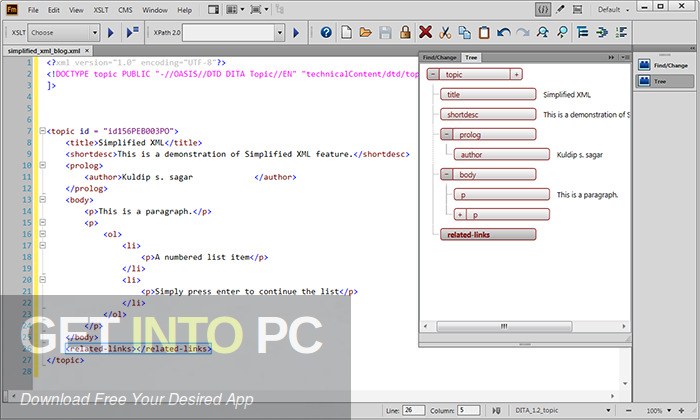Delete using the red X icon
This screenshot has width=700, height=420.
[425, 32]
